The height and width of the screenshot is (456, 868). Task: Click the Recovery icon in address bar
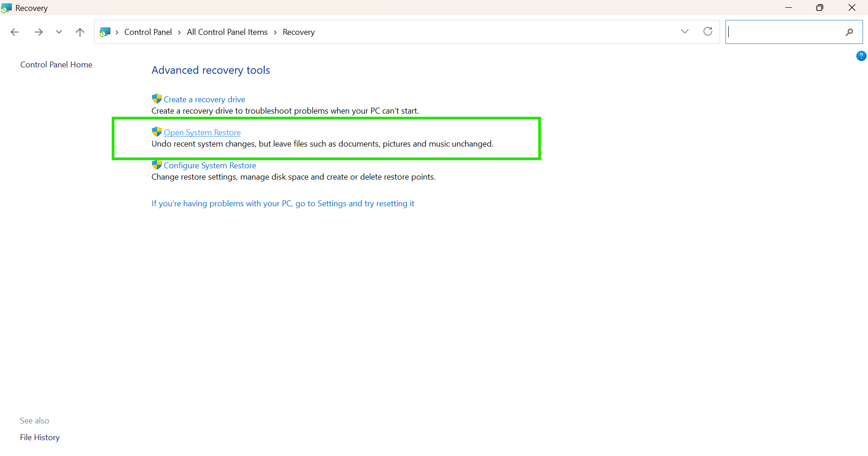click(105, 32)
